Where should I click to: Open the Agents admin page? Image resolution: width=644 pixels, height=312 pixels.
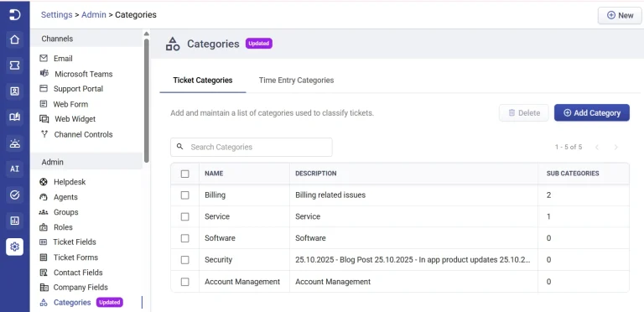tap(65, 197)
